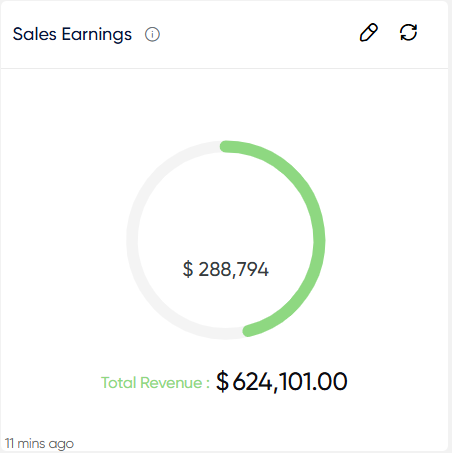
Task: Click the word Revenue in the green label
Action: coord(171,383)
